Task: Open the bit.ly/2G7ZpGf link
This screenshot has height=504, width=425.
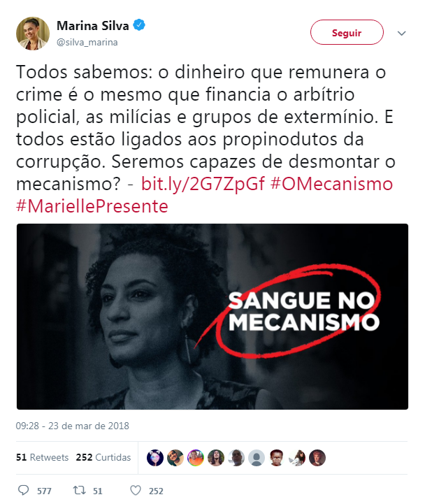Action: 203,184
